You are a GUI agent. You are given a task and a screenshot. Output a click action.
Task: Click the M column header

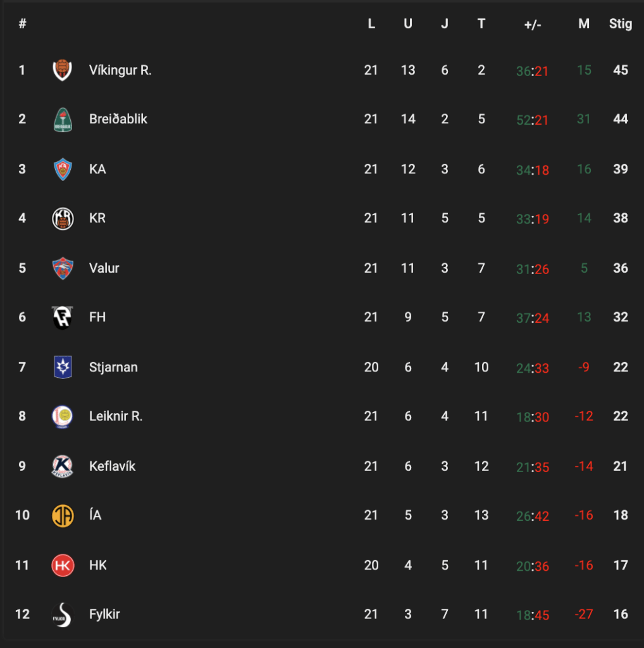[584, 23]
